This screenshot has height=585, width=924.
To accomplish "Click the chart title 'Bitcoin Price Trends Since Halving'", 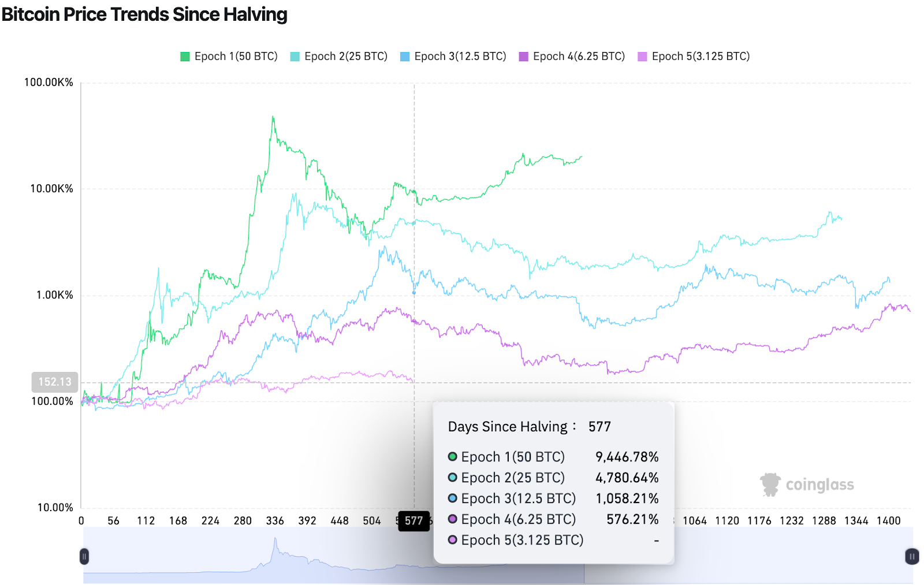I will click(x=144, y=14).
